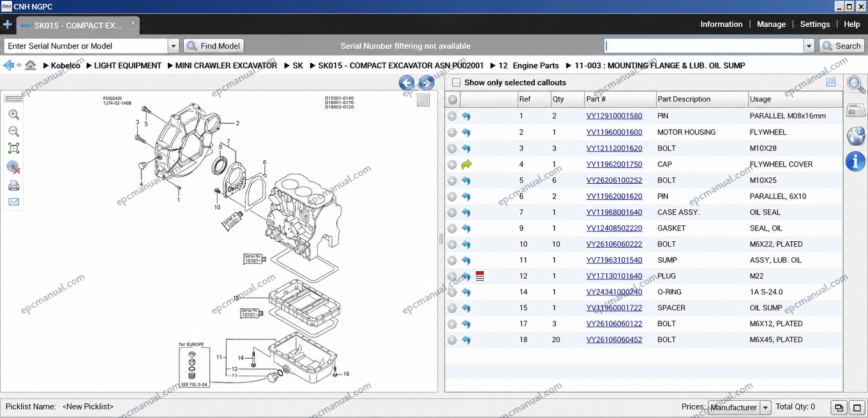Viewport: 868px width, 418px height.
Task: Open diagram toolbar handle menu
Action: point(13,99)
